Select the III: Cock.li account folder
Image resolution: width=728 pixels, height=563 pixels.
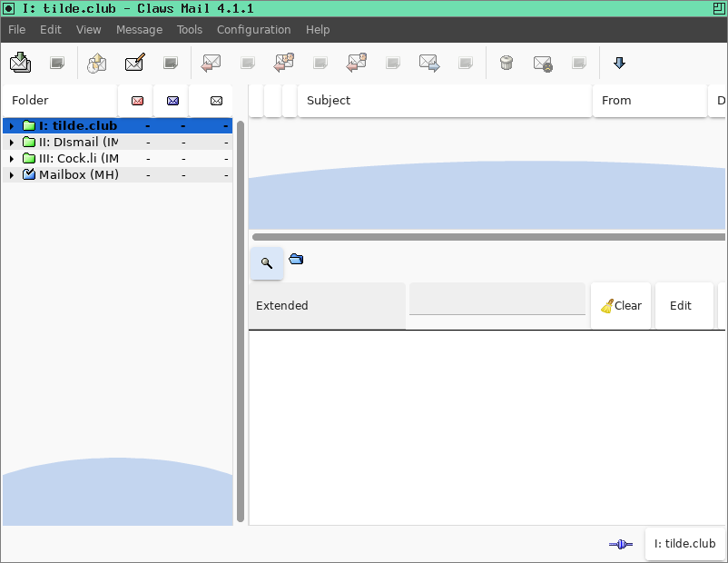point(117,158)
